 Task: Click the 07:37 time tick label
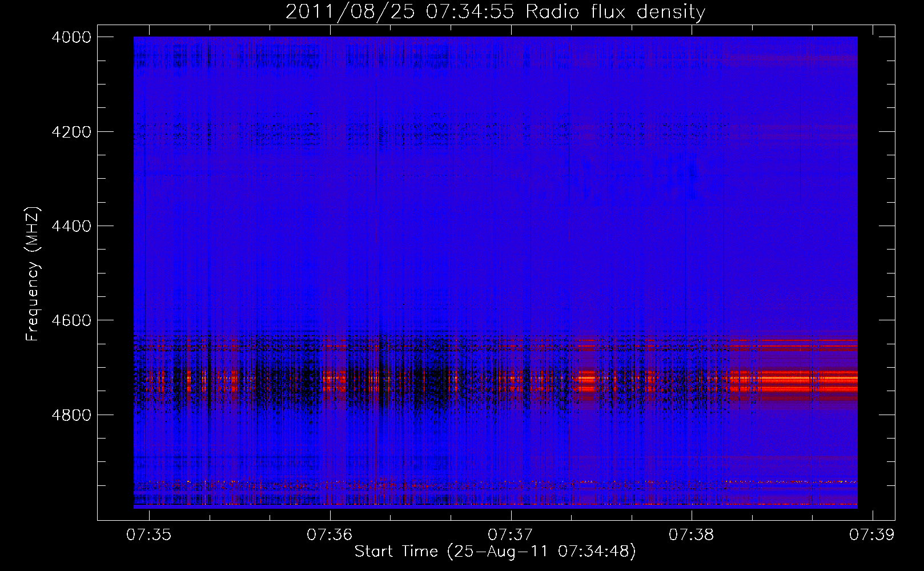tap(511, 535)
